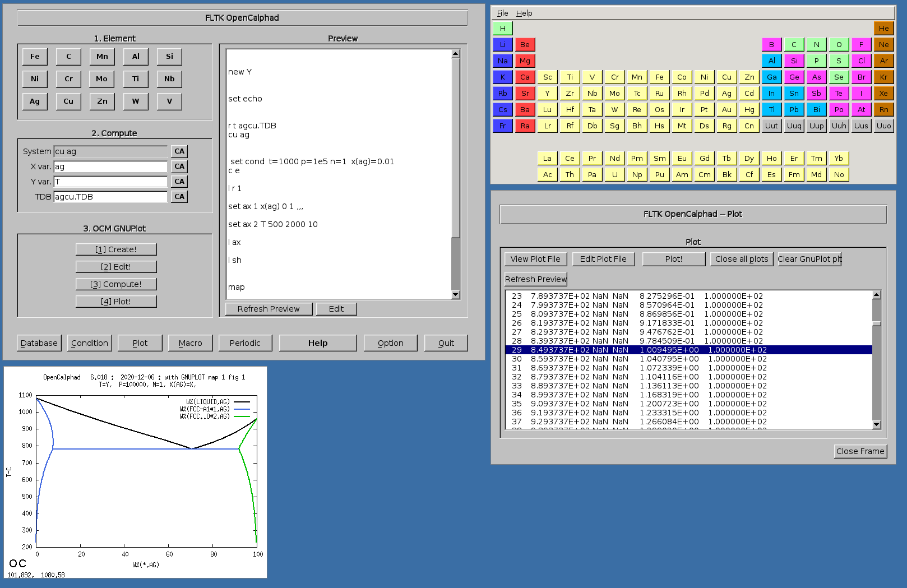This screenshot has width=907, height=588.
Task: Focus the Y var. input field
Action: 110,182
